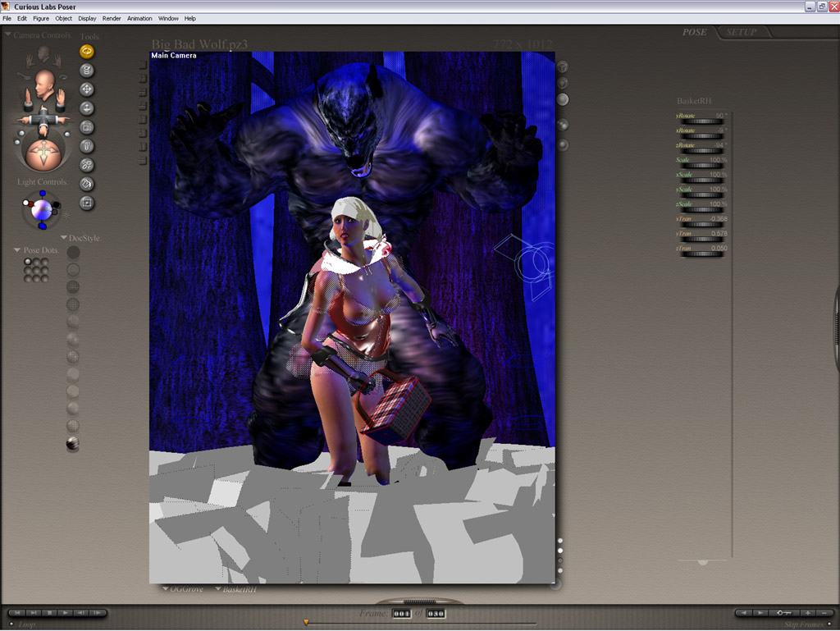
Task: Select the Color paint bucket tool
Action: pos(87,184)
